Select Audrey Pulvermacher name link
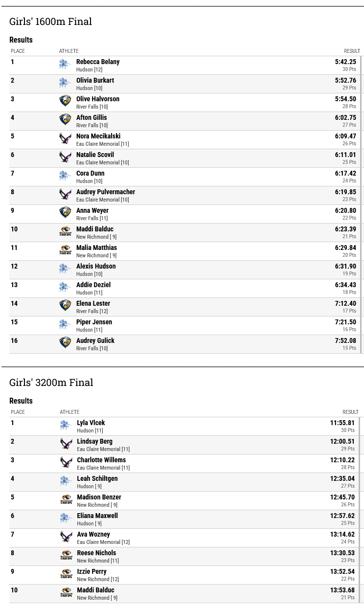The image size is (364, 610). click(x=106, y=192)
